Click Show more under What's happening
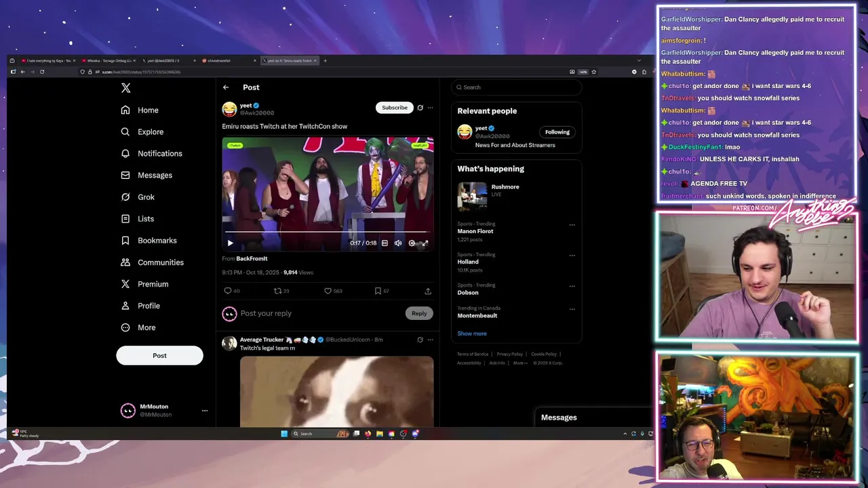 (x=471, y=333)
